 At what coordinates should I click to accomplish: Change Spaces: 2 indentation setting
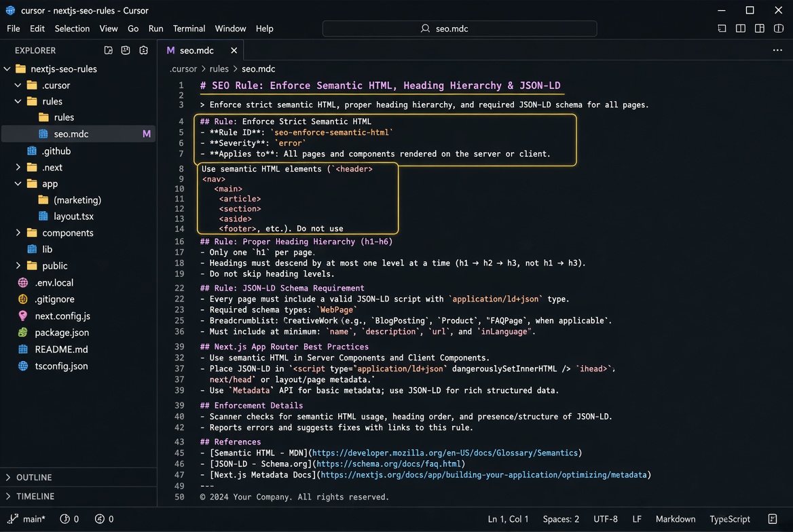[x=561, y=519]
